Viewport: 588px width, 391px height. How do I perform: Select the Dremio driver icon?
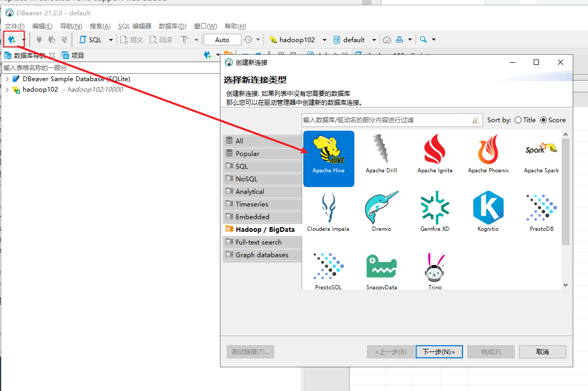coord(381,212)
